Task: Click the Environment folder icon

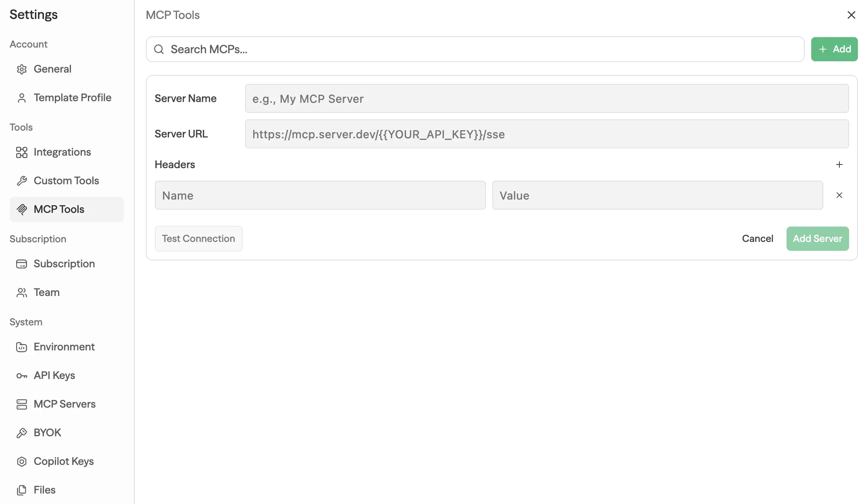Action: point(22,347)
